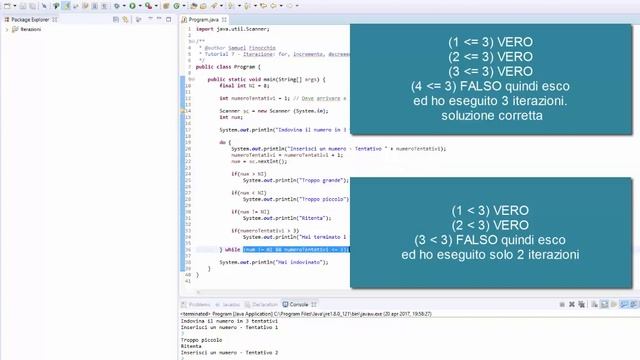The height and width of the screenshot is (360, 640).
Task: Close the Program.java editor tab
Action: pyautogui.click(x=224, y=19)
